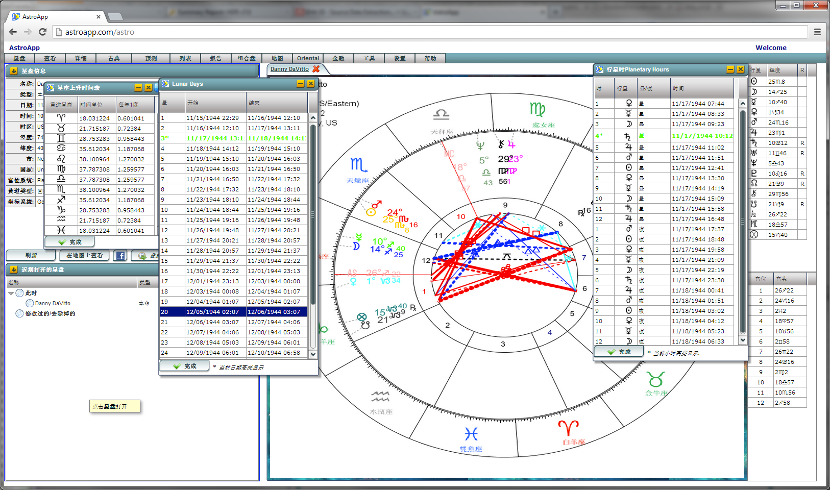Click the Facebook share icon
The height and width of the screenshot is (490, 830).
(120, 256)
